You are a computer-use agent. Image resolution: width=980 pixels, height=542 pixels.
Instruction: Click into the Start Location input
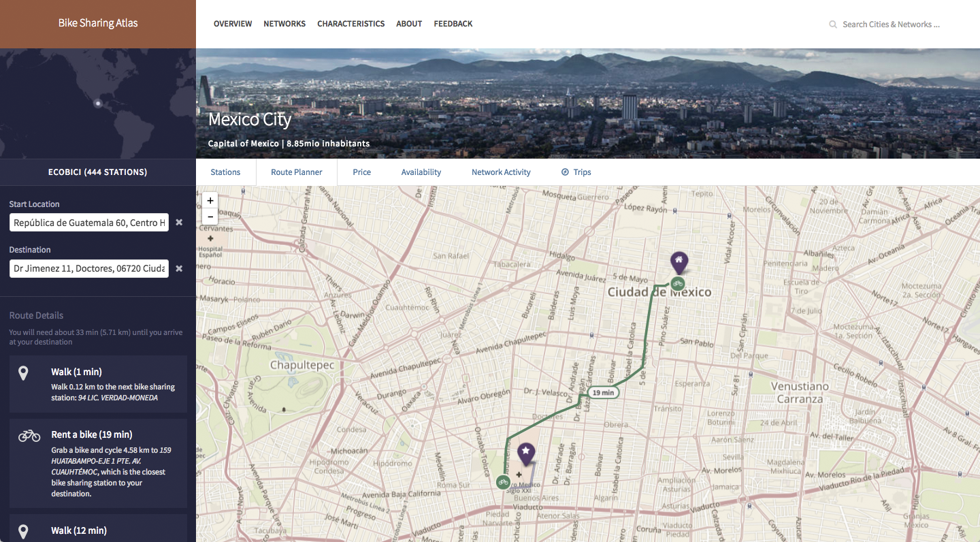pyautogui.click(x=88, y=223)
